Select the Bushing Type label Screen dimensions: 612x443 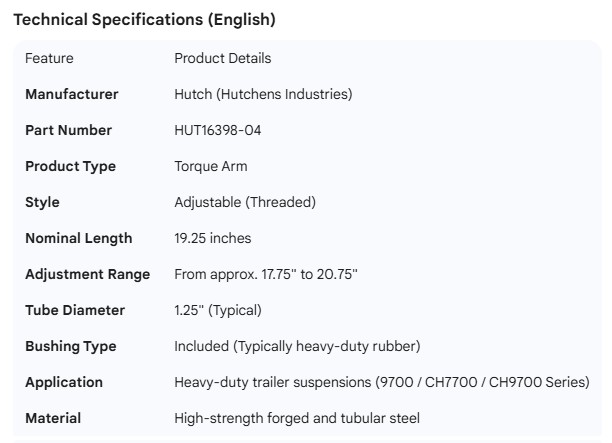(70, 346)
